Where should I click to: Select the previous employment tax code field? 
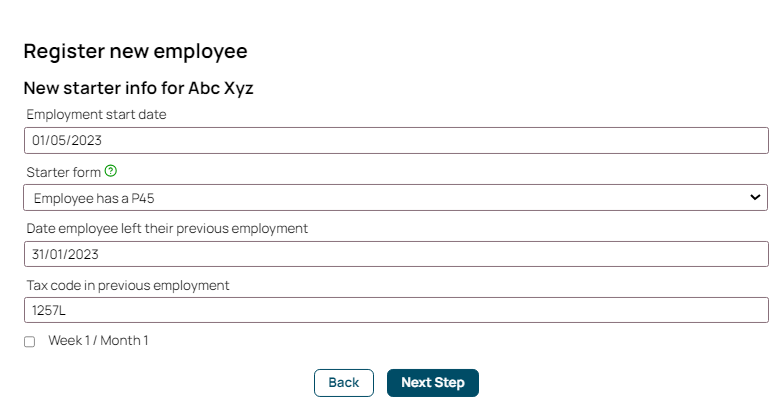(396, 310)
